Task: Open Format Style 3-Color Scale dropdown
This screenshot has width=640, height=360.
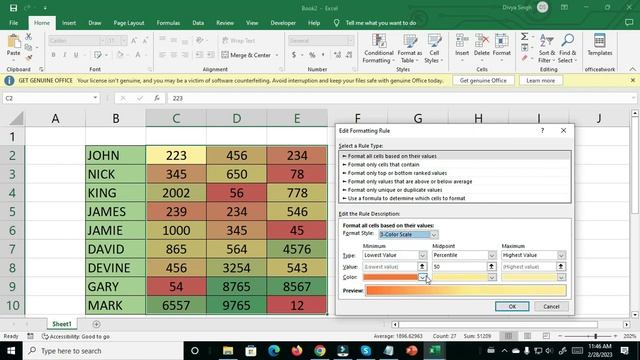Action: click(434, 235)
